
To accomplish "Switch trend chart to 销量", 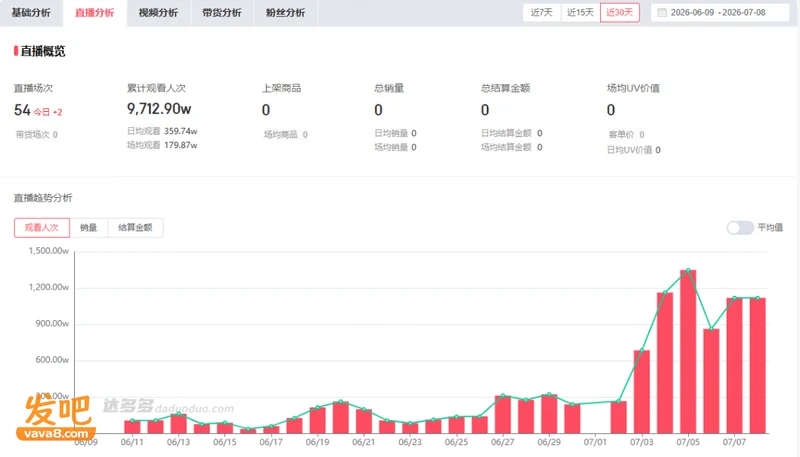I will 88,227.
